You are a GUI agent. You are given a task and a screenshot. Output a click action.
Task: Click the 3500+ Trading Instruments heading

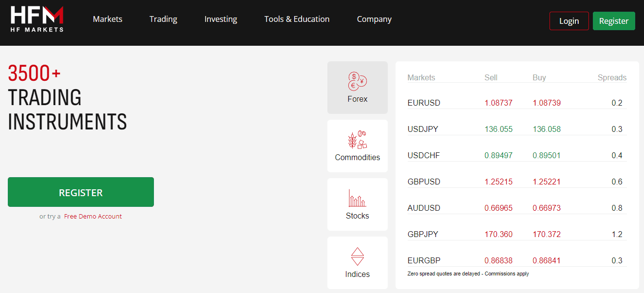point(67,97)
